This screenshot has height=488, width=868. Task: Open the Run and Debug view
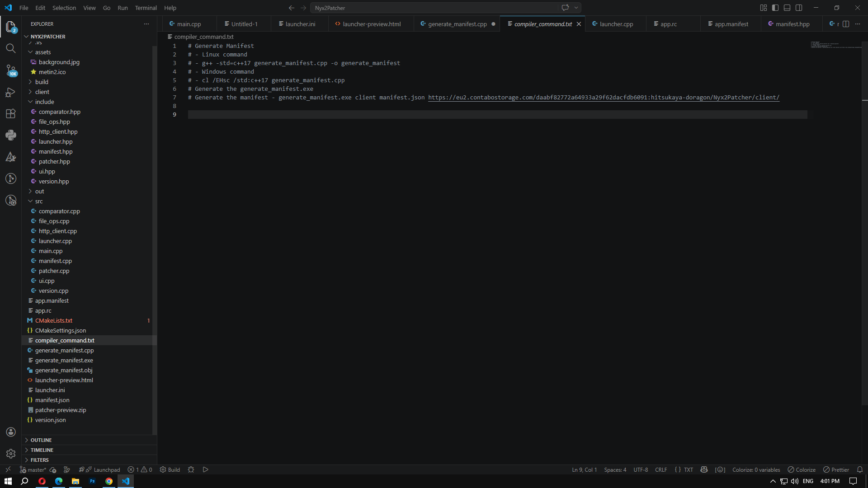pyautogui.click(x=11, y=92)
